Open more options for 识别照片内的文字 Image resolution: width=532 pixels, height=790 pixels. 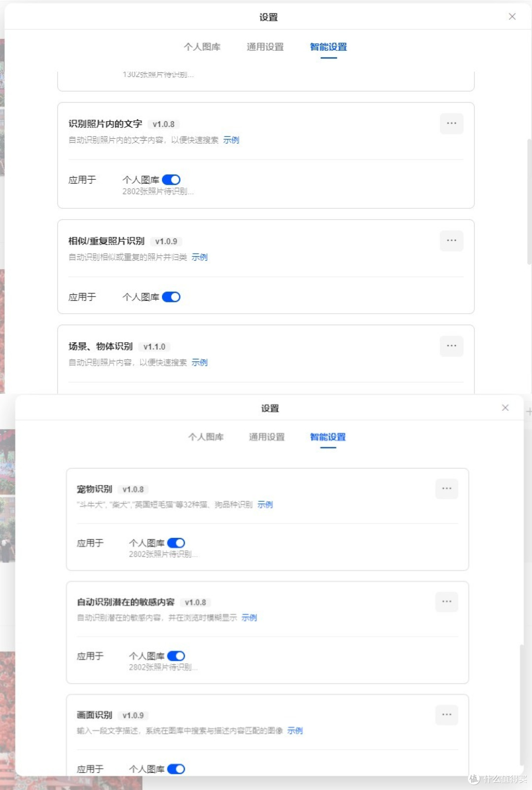(x=451, y=124)
